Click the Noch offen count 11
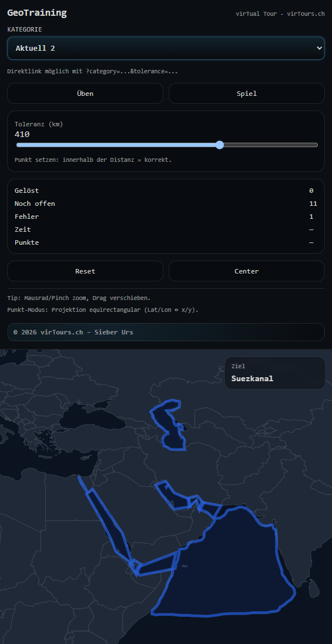This screenshot has height=644, width=332. (x=313, y=204)
